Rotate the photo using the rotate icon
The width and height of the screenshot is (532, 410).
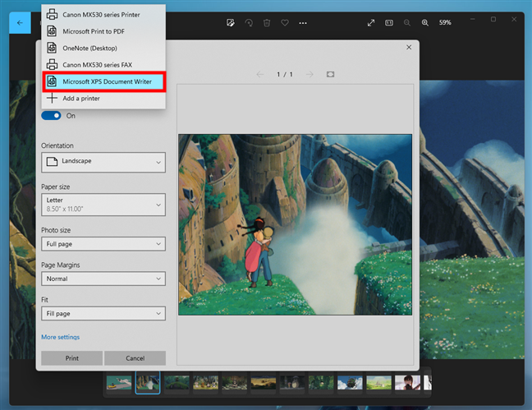pyautogui.click(x=249, y=23)
